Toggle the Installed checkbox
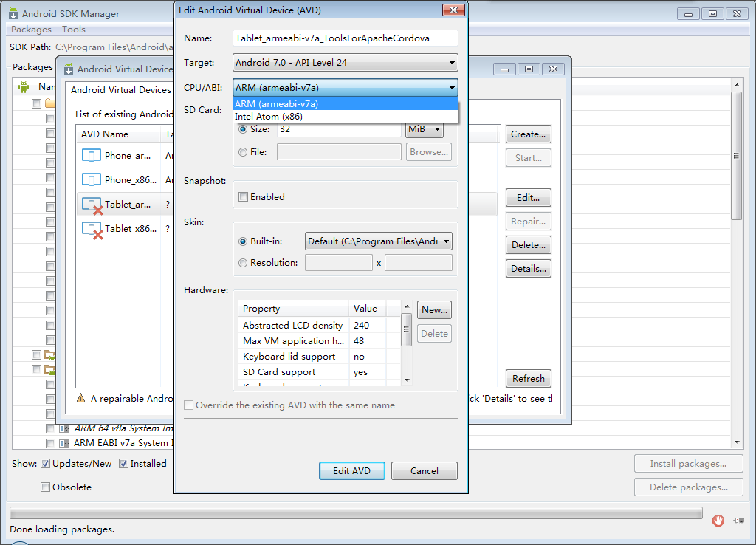This screenshot has width=756, height=545. point(123,464)
